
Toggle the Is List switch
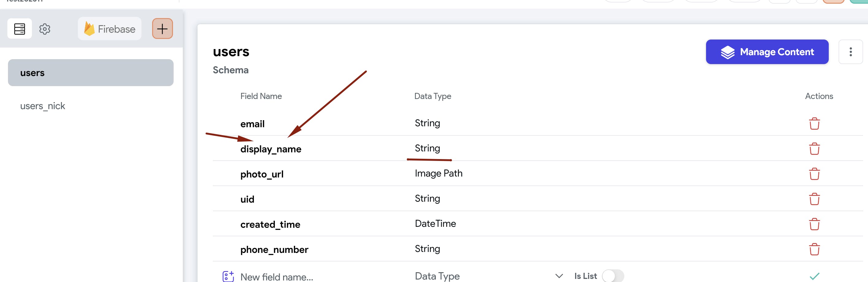[x=613, y=276]
